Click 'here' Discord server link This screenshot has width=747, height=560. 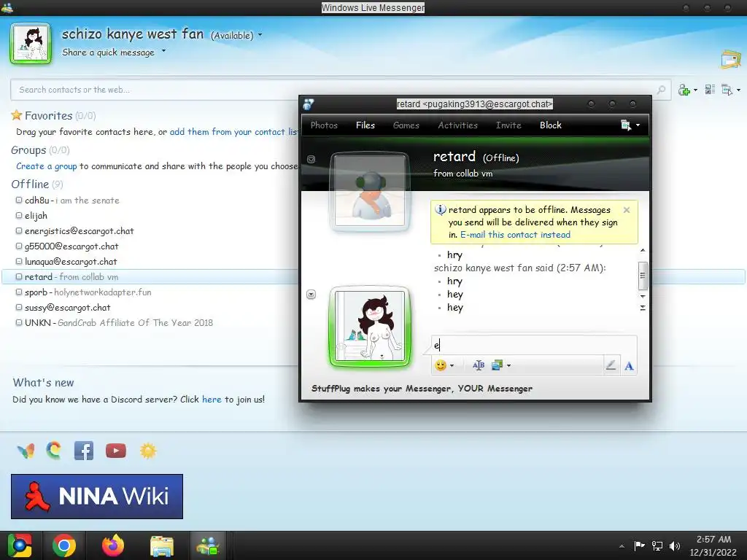point(212,399)
